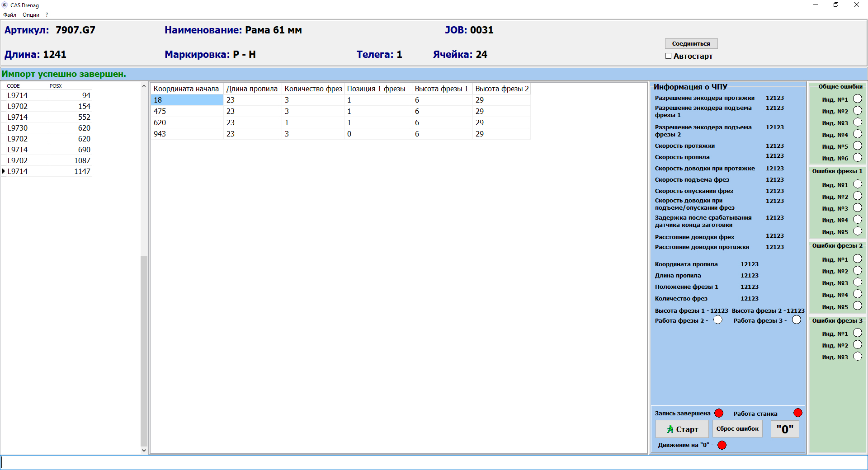Click the row pointer arrow beside L9714 1147
Screen dimensions: 868x470
[4, 171]
